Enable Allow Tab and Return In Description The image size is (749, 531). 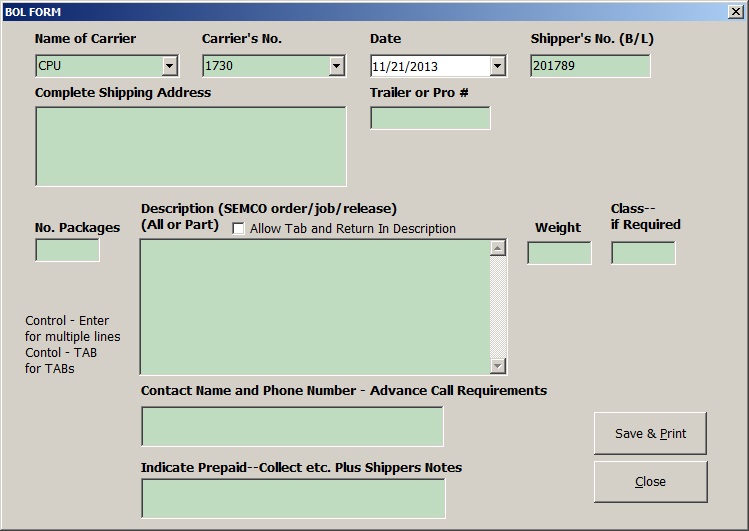click(239, 229)
